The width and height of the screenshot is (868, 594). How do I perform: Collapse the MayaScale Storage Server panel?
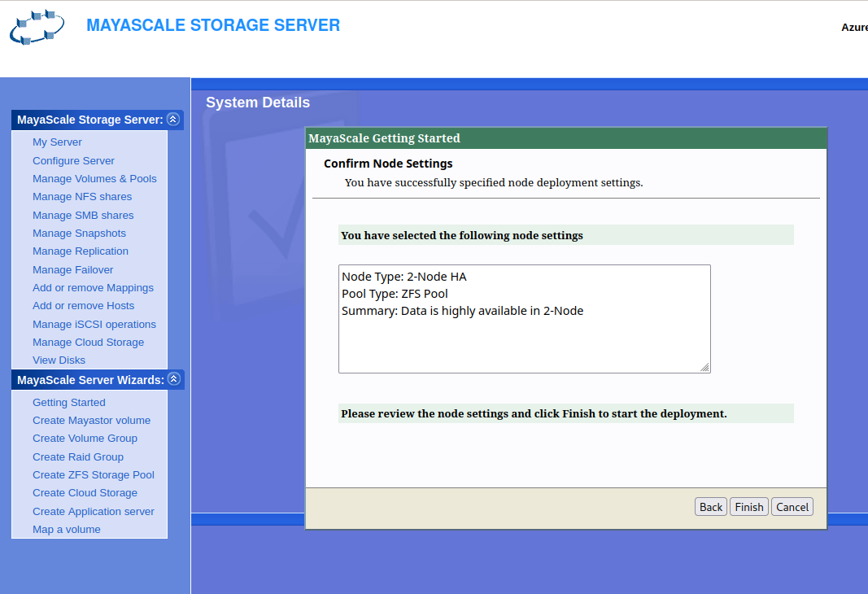(172, 120)
